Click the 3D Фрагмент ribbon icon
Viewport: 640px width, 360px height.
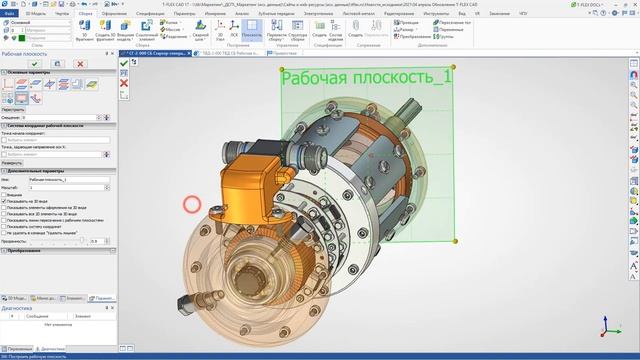[84, 31]
